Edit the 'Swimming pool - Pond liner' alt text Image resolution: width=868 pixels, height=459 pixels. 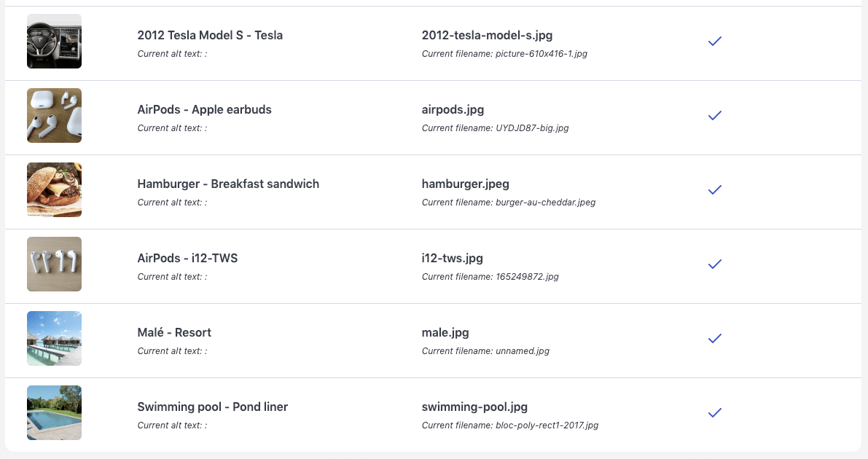[x=213, y=407]
